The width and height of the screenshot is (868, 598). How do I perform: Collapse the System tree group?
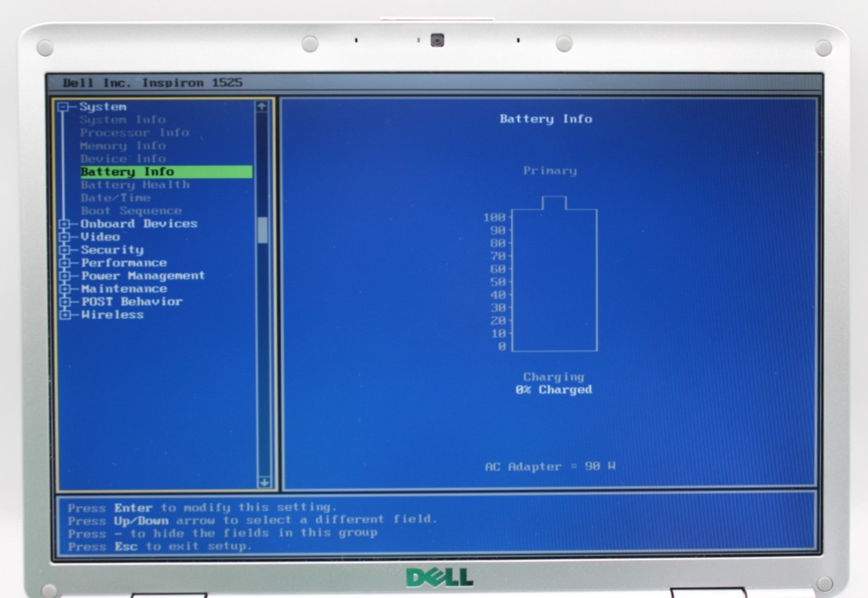coord(63,107)
